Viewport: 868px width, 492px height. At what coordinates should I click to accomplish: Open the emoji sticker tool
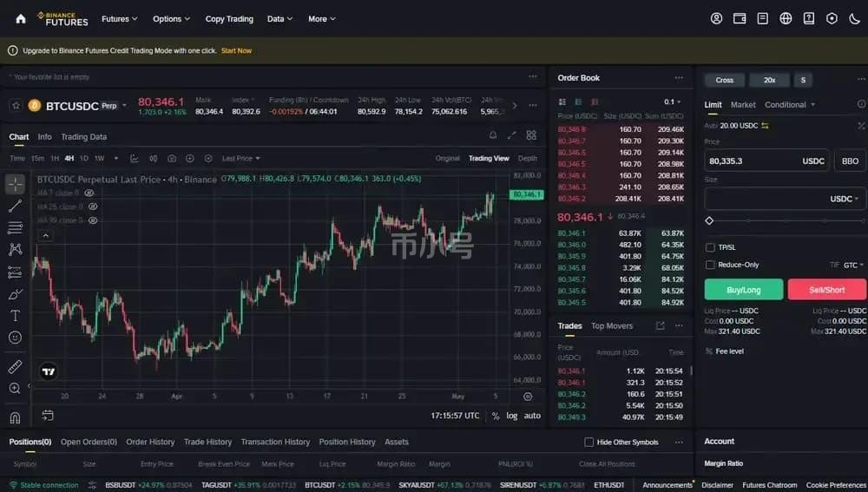[x=15, y=338]
